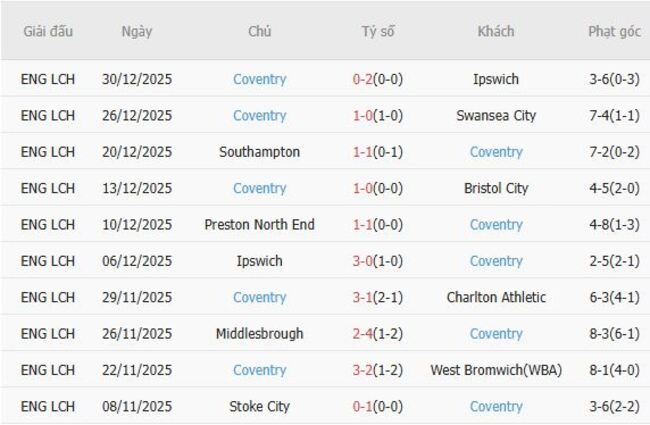Open the 2-4 score of Middlesbrough match
Screen dimensions: 650x425
[363, 334]
